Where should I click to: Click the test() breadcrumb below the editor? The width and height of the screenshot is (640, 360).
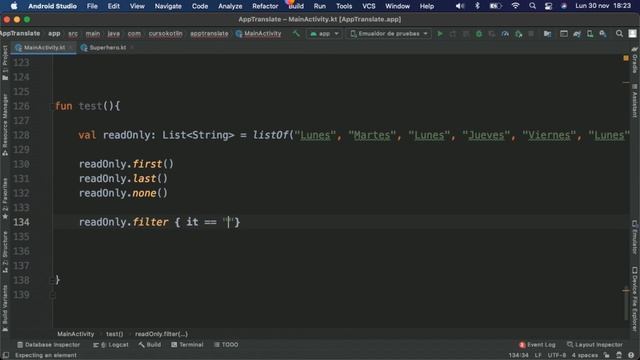pos(114,334)
